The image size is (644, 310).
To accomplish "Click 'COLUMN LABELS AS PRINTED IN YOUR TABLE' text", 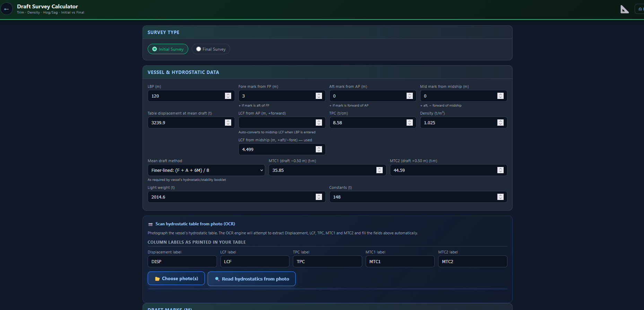I will [x=197, y=242].
